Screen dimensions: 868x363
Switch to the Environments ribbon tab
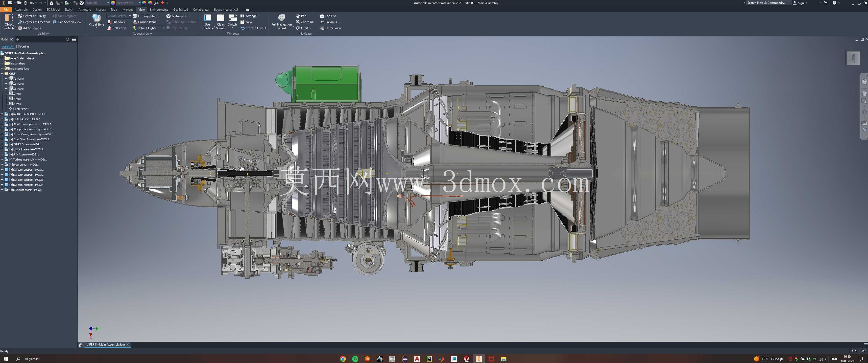point(159,9)
